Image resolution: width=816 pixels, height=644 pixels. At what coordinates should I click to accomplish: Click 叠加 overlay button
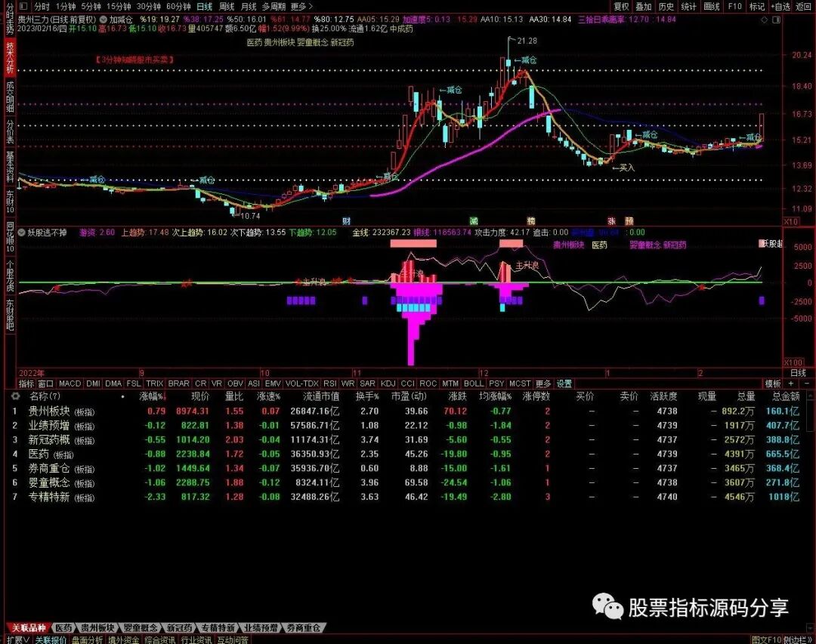644,6
